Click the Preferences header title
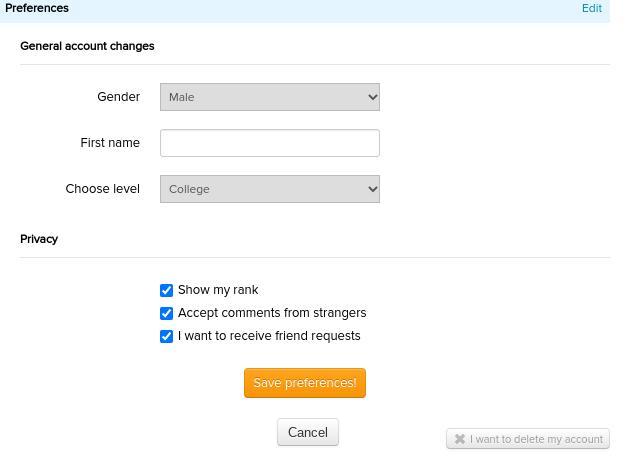This screenshot has height=468, width=637. click(x=37, y=8)
